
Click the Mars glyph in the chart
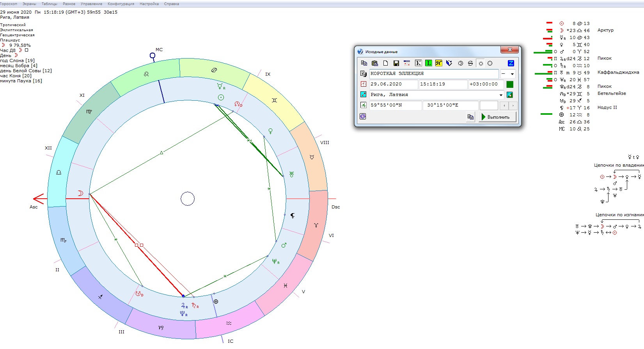(x=284, y=245)
